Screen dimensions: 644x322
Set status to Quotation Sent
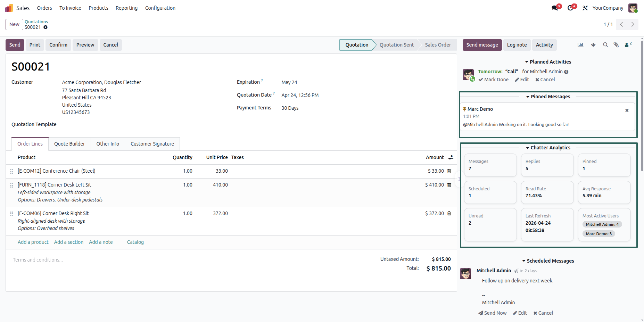(x=397, y=45)
